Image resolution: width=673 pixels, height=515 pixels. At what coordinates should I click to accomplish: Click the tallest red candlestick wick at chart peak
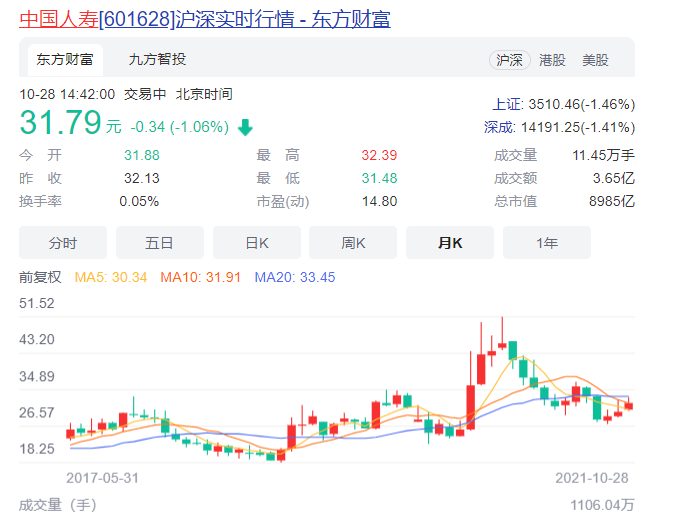[502, 333]
